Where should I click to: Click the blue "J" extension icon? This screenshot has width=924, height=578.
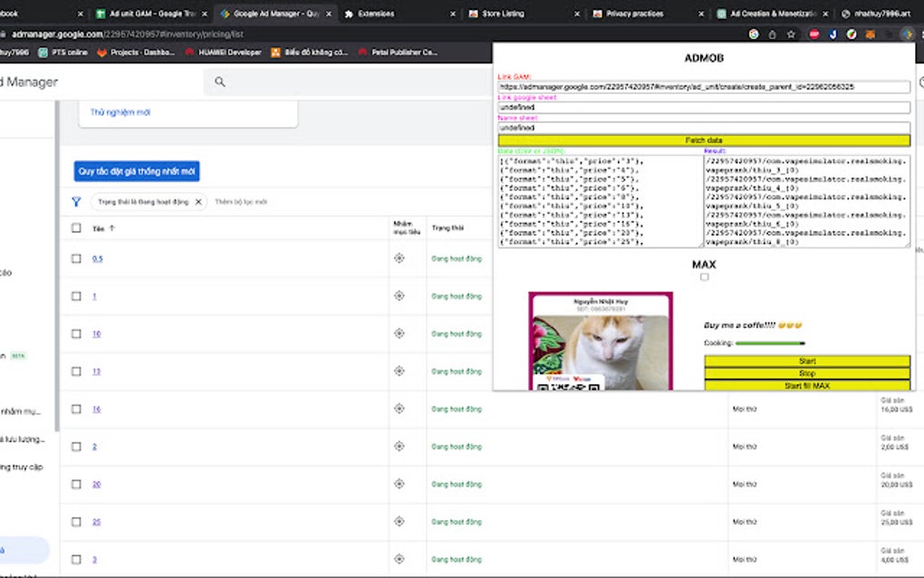pyautogui.click(x=833, y=34)
